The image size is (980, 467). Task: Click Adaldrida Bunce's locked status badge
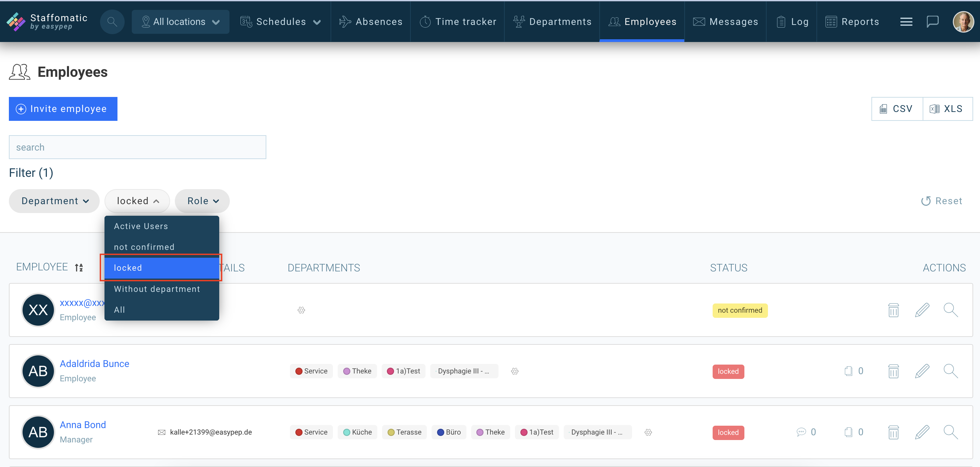(x=728, y=371)
